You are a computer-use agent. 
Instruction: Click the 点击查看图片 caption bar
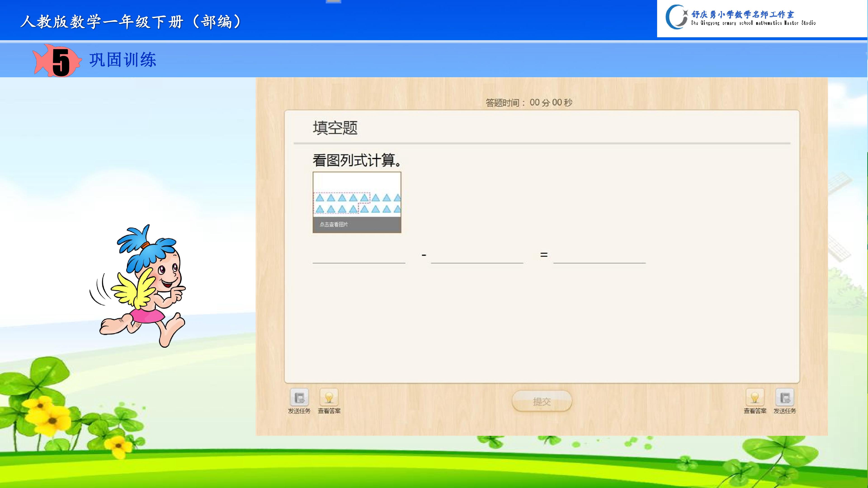[x=357, y=225]
